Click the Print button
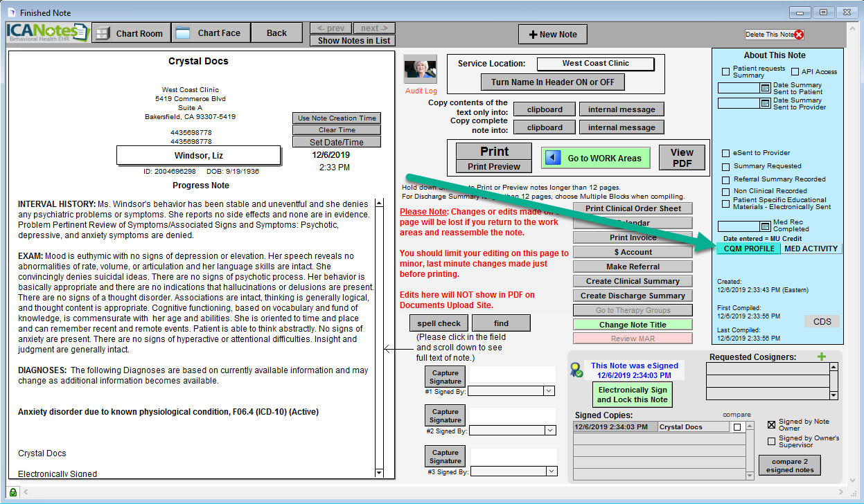This screenshot has width=864, height=504. click(x=494, y=152)
